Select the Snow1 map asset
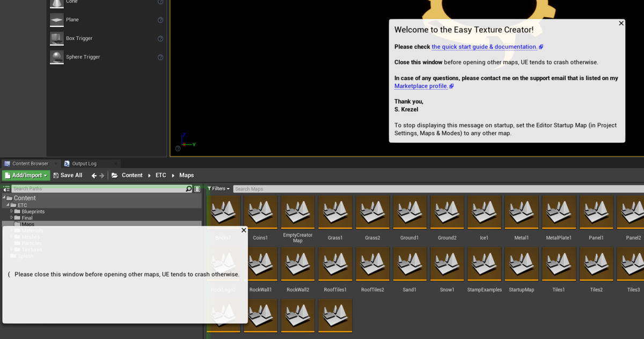Screen dimensions: 644x339 447,270
